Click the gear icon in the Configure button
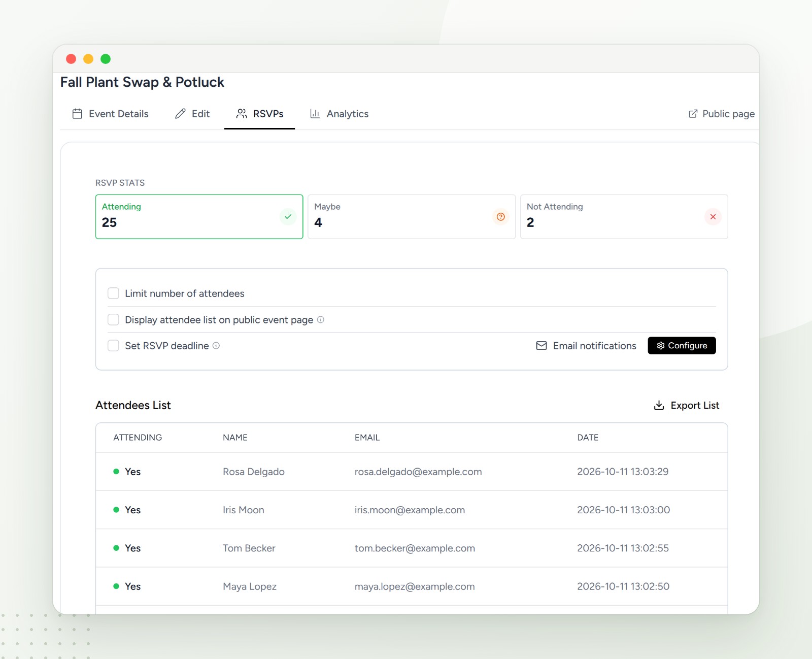 (661, 346)
